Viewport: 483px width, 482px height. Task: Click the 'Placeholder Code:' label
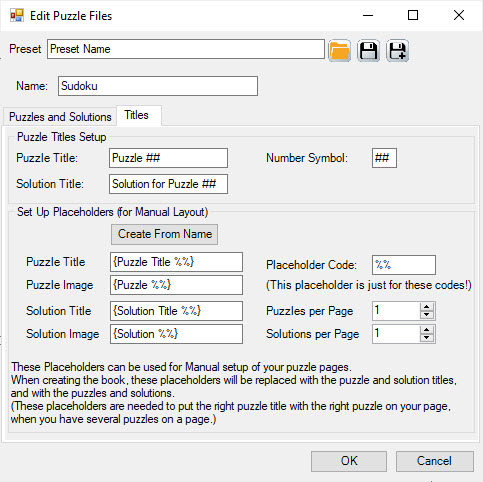pos(311,265)
